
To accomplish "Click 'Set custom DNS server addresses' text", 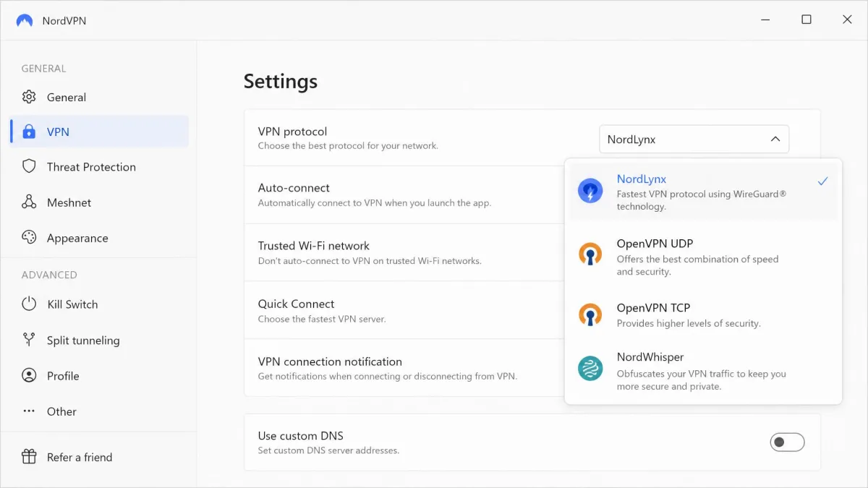I will coord(328,450).
